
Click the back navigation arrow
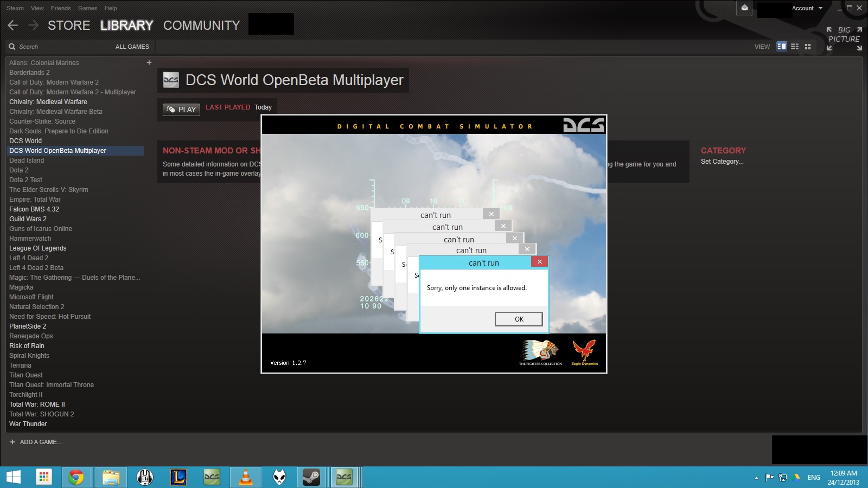pyautogui.click(x=13, y=25)
